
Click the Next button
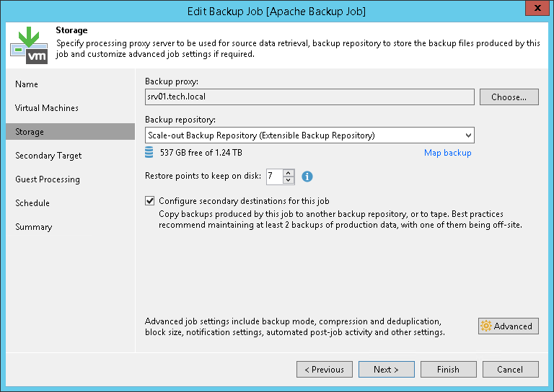[x=386, y=370]
